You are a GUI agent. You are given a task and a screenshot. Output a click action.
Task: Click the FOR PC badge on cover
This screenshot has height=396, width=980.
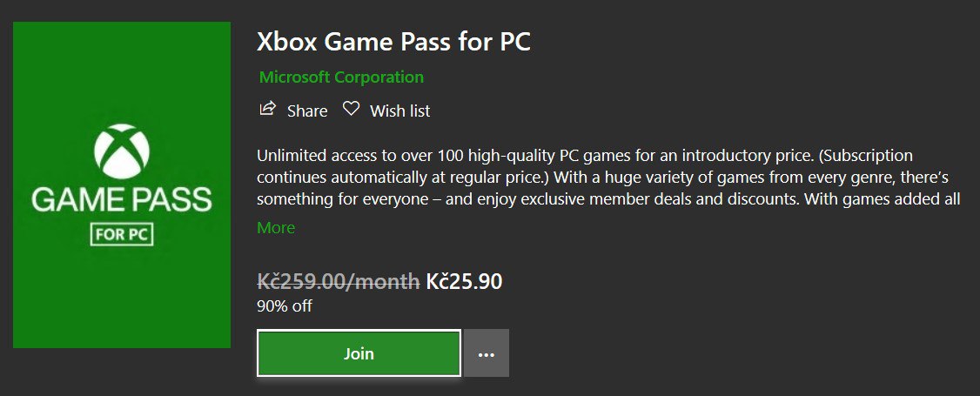(x=122, y=236)
